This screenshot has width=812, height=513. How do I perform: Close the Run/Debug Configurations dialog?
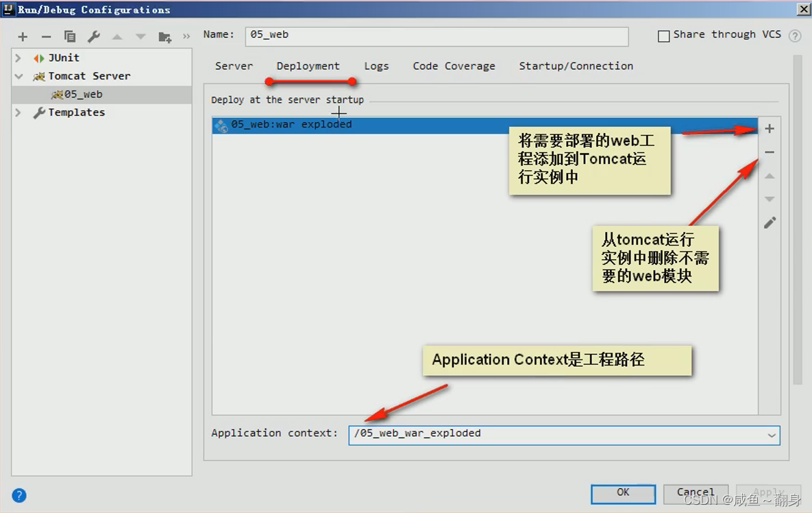[x=803, y=10]
